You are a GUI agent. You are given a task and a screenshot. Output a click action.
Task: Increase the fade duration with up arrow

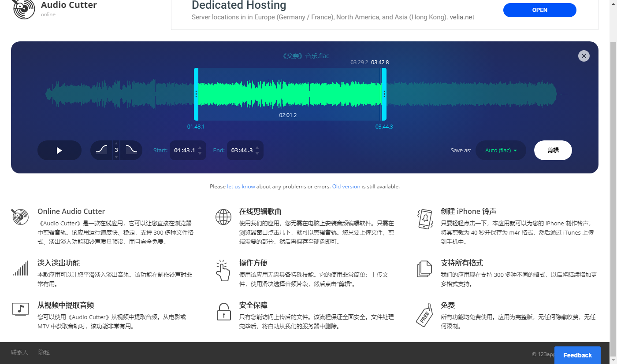coord(116,144)
